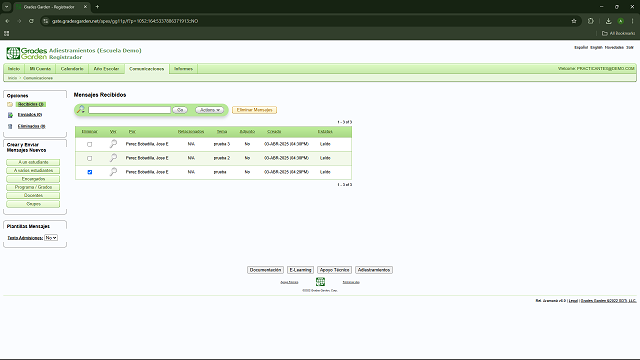This screenshot has width=640, height=360.
Task: Click the Docentes button
Action: [33, 195]
